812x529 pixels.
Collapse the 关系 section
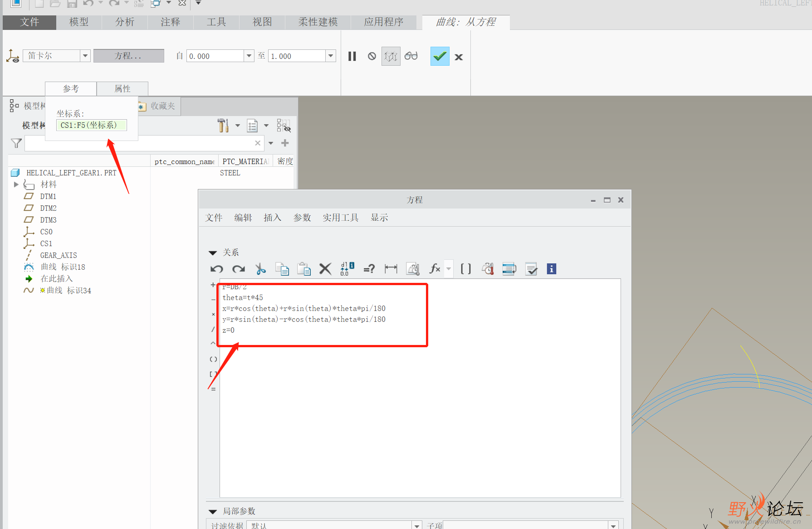pyautogui.click(x=213, y=253)
